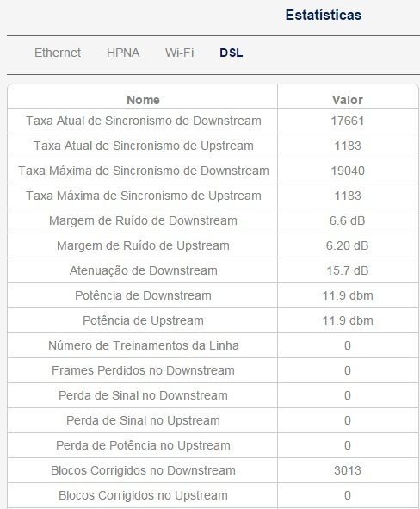420x509 pixels.
Task: Select the Wi-Fi tab
Action: point(179,53)
